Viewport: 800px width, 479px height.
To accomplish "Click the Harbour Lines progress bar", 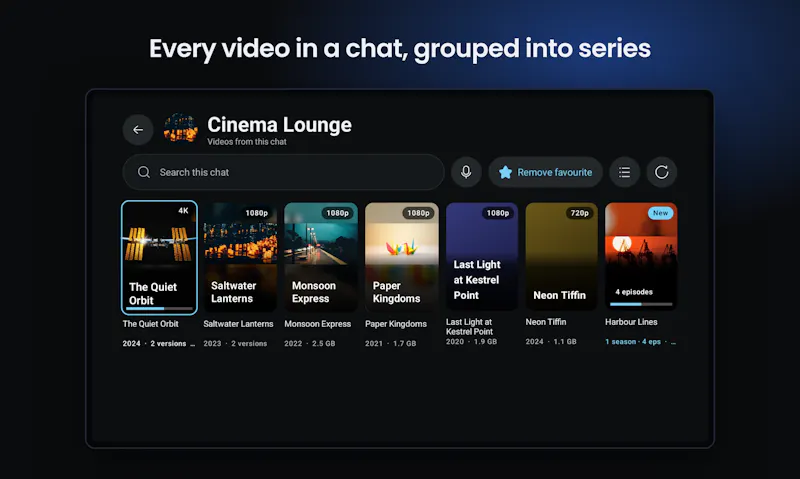I will point(641,304).
